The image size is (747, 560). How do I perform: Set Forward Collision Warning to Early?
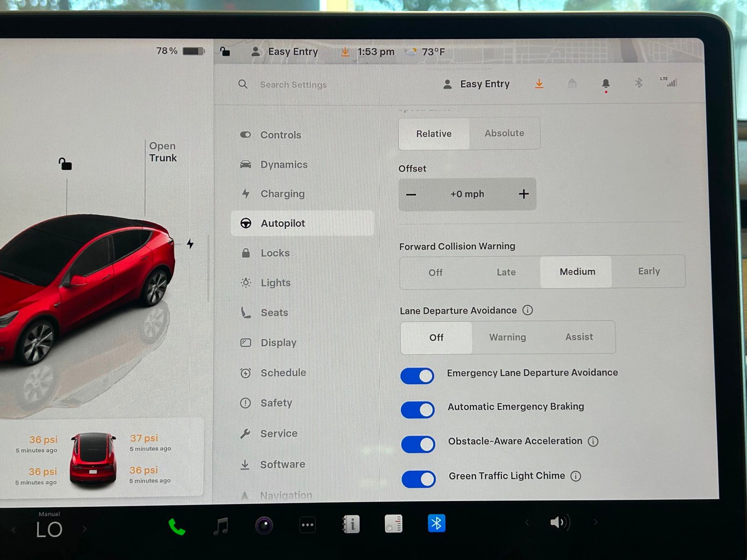(x=648, y=271)
